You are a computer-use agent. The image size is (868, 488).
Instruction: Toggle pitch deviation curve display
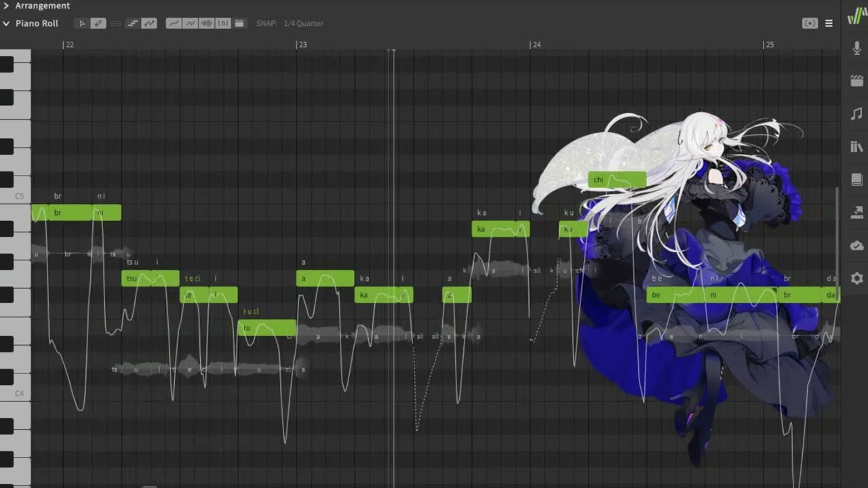174,23
